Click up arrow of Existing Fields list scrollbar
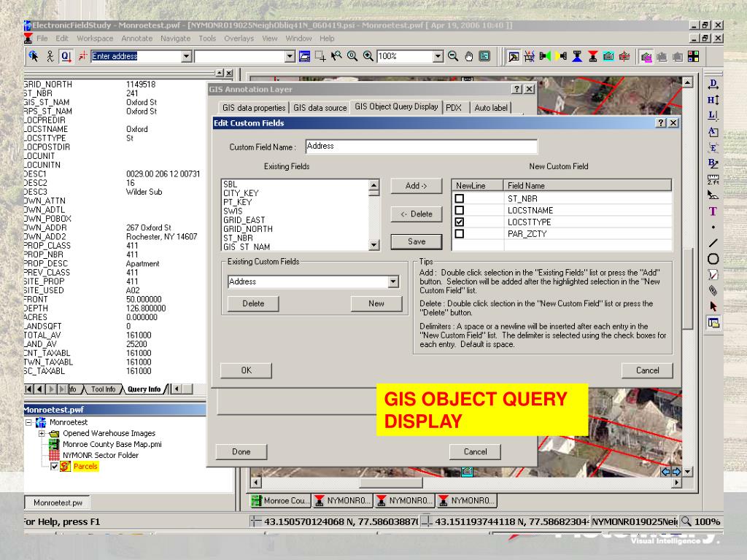 click(374, 184)
